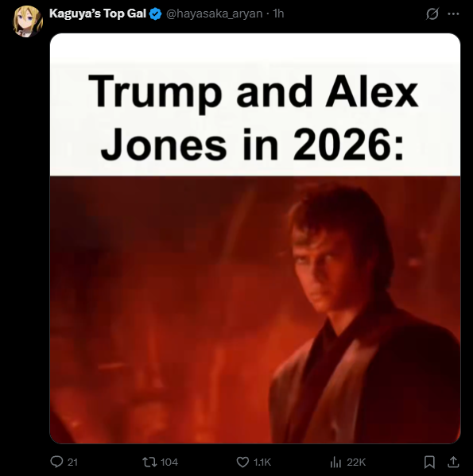The image size is (473, 476).
Task: Open the post via 1h timestamp
Action: pos(278,14)
